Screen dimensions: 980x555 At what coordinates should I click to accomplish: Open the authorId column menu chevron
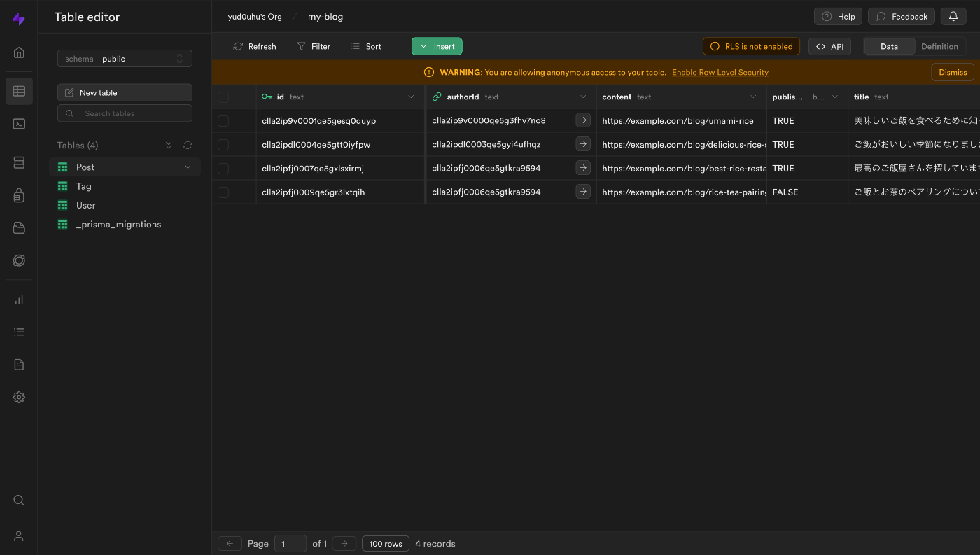click(x=583, y=97)
